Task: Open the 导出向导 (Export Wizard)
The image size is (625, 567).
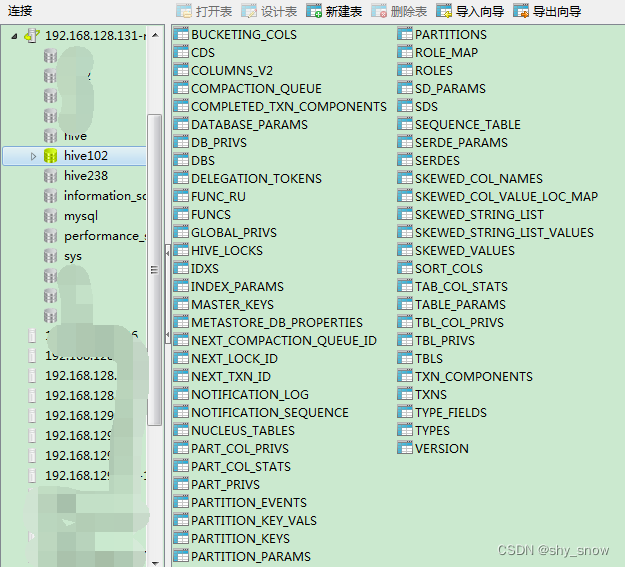Action: point(547,12)
